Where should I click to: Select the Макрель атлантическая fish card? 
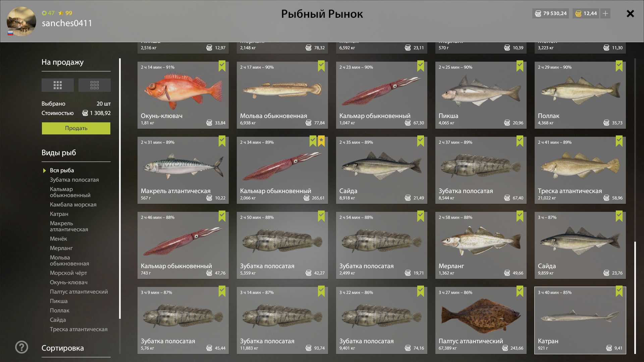coord(183,170)
